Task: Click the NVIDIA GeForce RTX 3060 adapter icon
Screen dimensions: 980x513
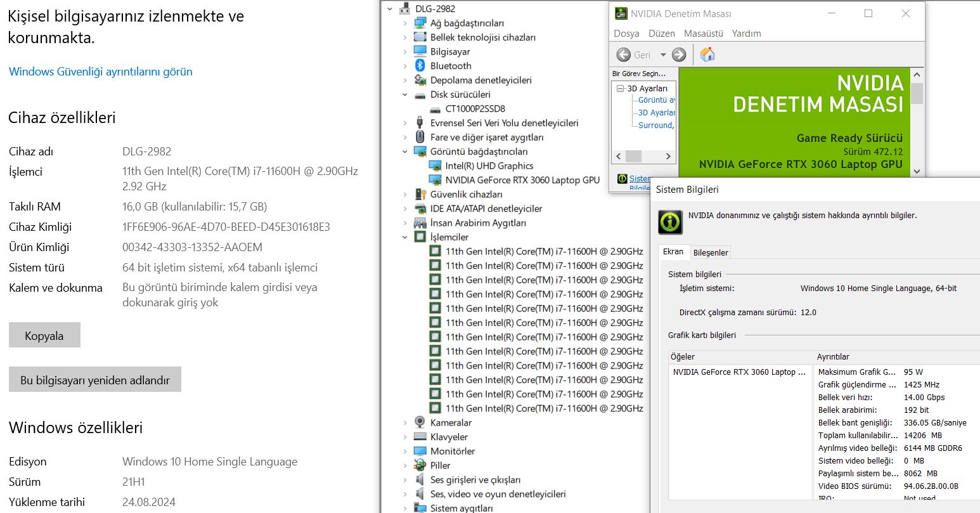Action: pos(435,180)
